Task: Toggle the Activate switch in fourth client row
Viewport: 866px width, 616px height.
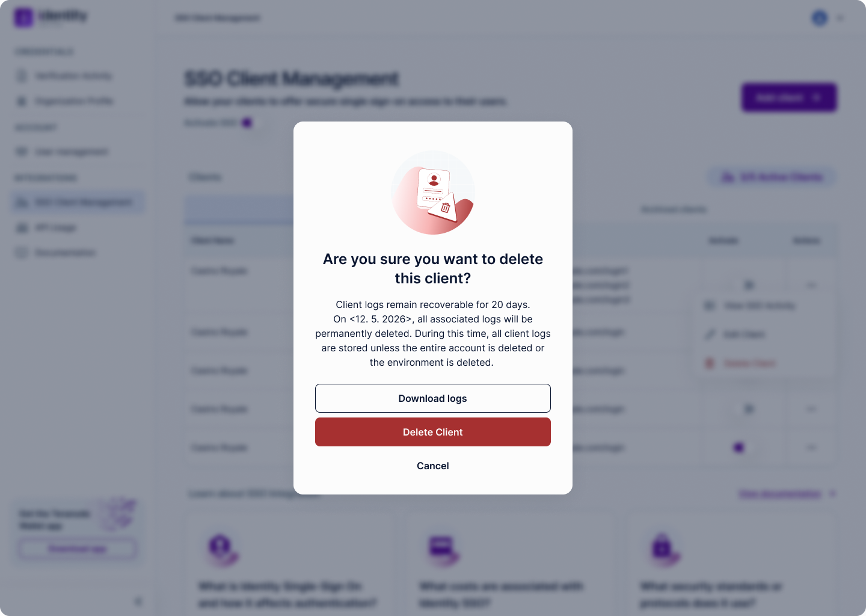Action: point(748,409)
